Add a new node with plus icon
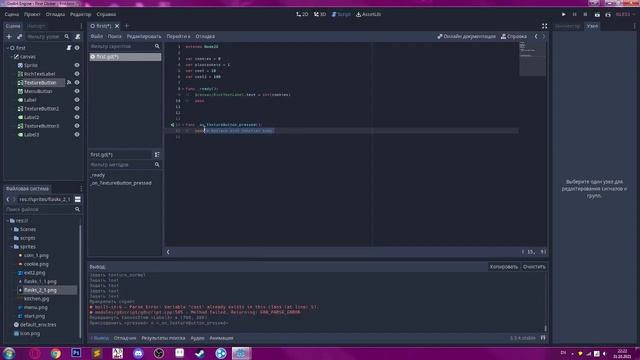 pyautogui.click(x=9, y=37)
